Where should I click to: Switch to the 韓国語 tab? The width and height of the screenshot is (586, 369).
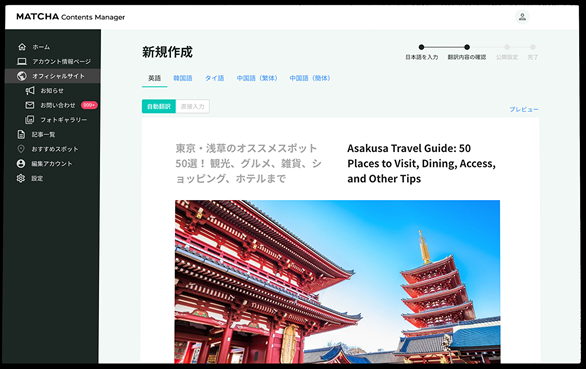pos(183,78)
